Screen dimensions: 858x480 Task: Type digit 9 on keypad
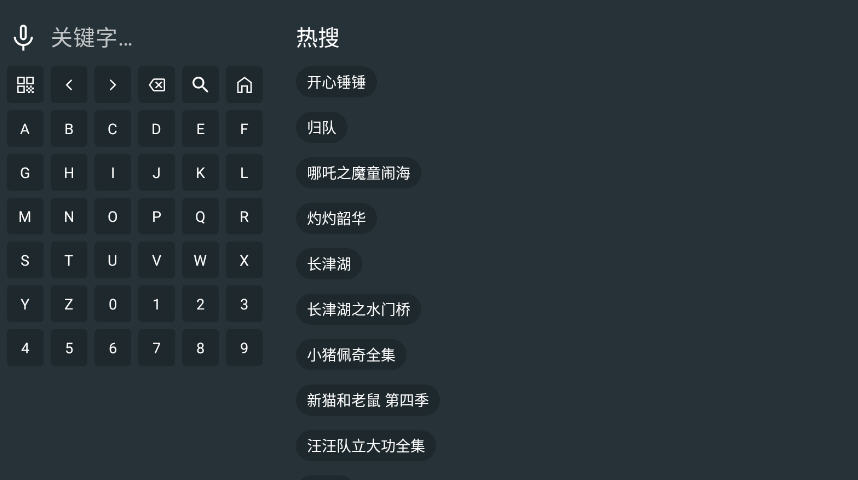tap(244, 348)
